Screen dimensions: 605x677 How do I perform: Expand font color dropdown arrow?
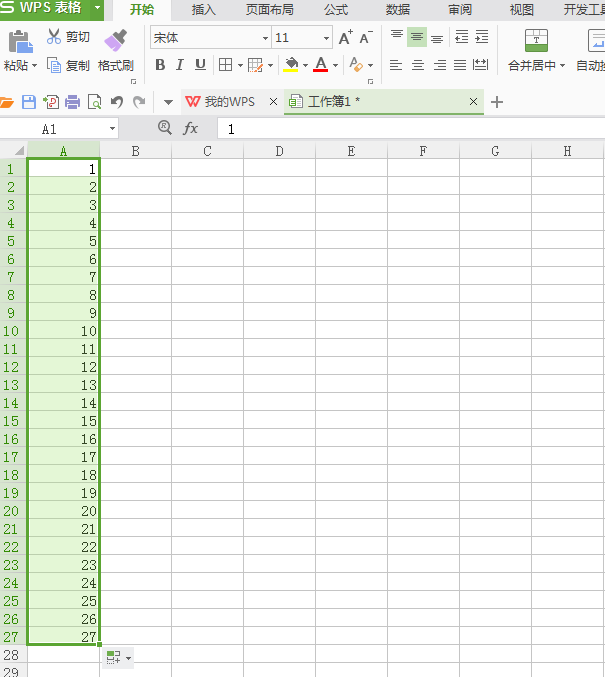pyautogui.click(x=335, y=66)
